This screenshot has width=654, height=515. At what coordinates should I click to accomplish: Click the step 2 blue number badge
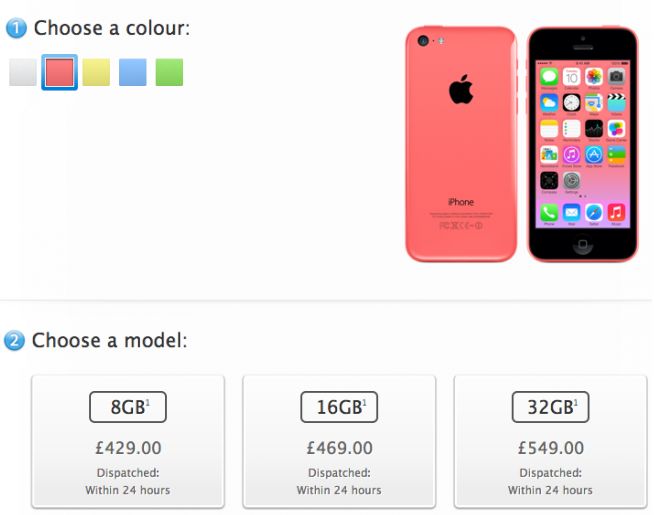click(15, 340)
